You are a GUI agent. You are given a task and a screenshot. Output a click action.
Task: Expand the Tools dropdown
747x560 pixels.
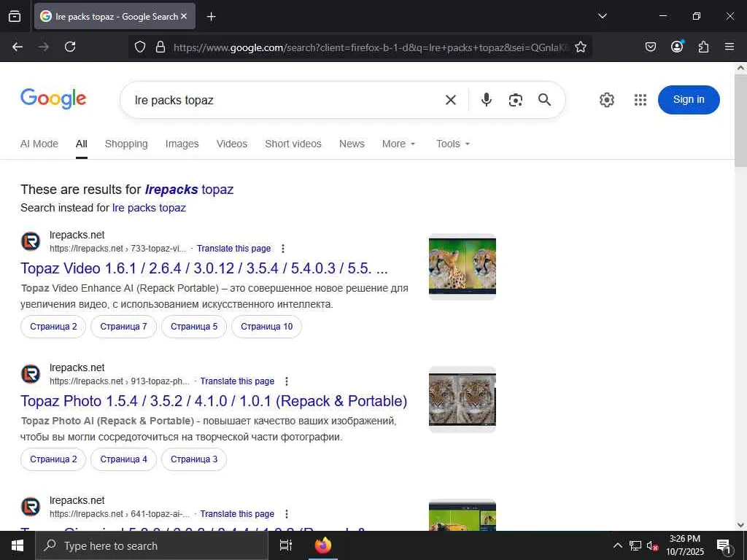pos(453,144)
